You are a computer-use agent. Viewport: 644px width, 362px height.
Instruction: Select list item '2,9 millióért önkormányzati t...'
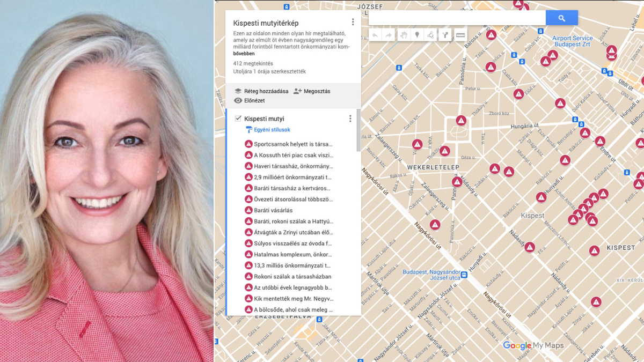click(x=293, y=177)
